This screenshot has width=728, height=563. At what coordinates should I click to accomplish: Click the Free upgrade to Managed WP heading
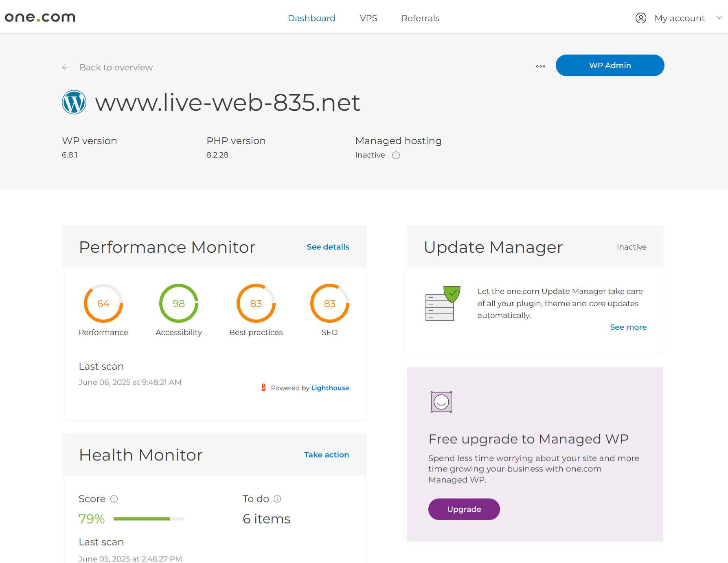click(x=528, y=439)
